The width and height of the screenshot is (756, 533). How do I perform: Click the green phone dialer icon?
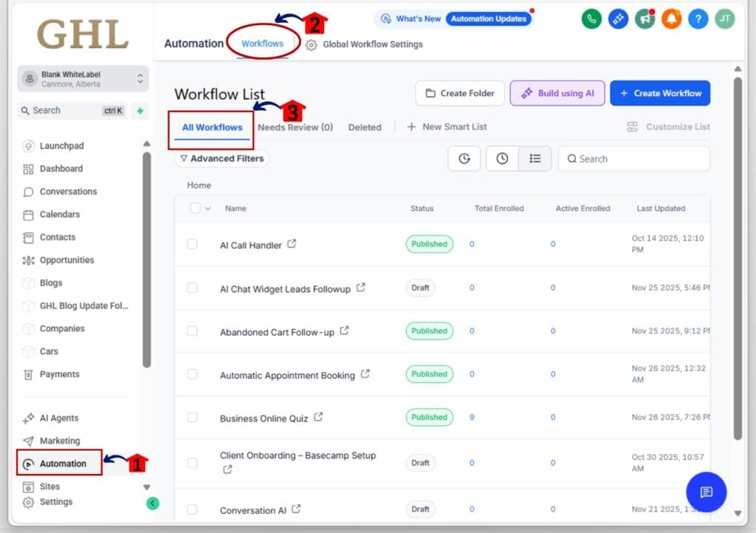[591, 19]
